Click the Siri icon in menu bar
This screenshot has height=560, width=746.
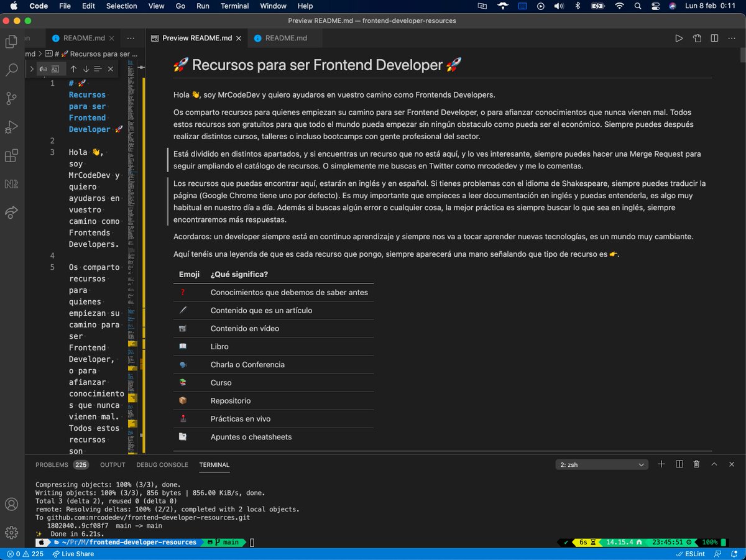[673, 6]
